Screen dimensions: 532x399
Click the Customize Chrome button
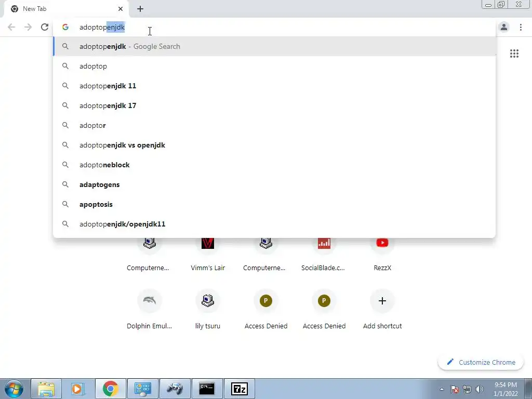481,362
